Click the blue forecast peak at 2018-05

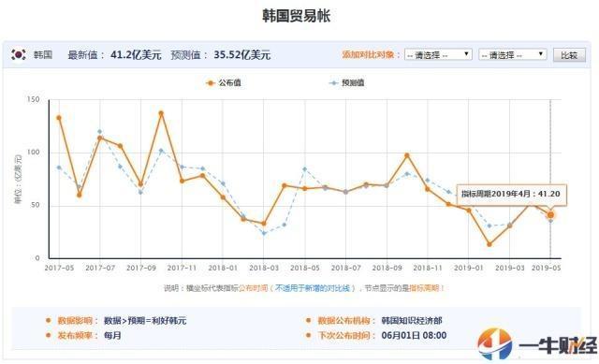tap(305, 168)
